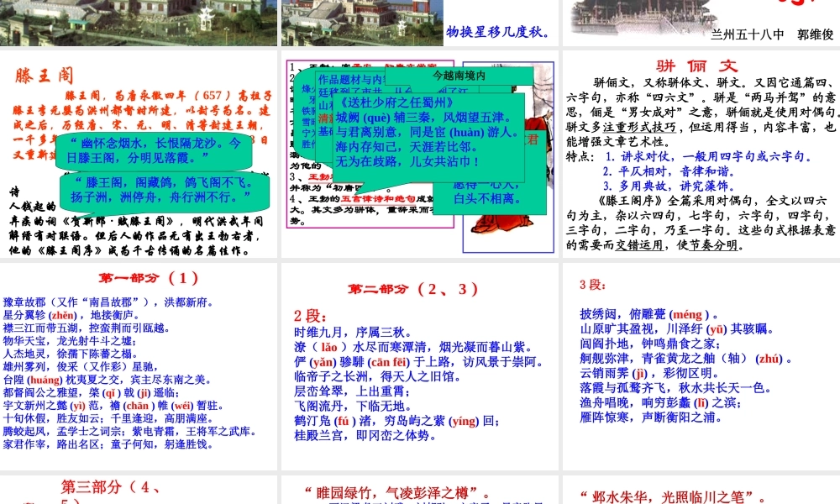Click the 白头不相离 text
Image resolution: width=840 pixels, height=504 pixels.
487,199
